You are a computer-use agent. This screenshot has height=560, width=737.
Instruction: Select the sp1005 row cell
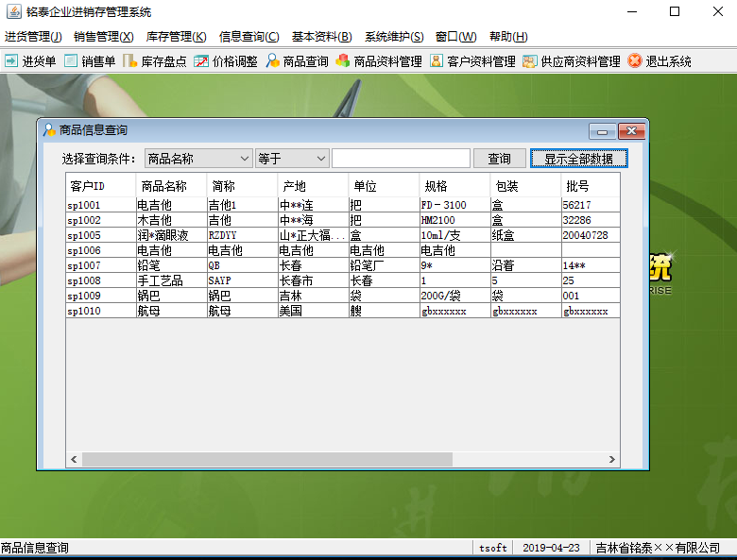pos(100,235)
